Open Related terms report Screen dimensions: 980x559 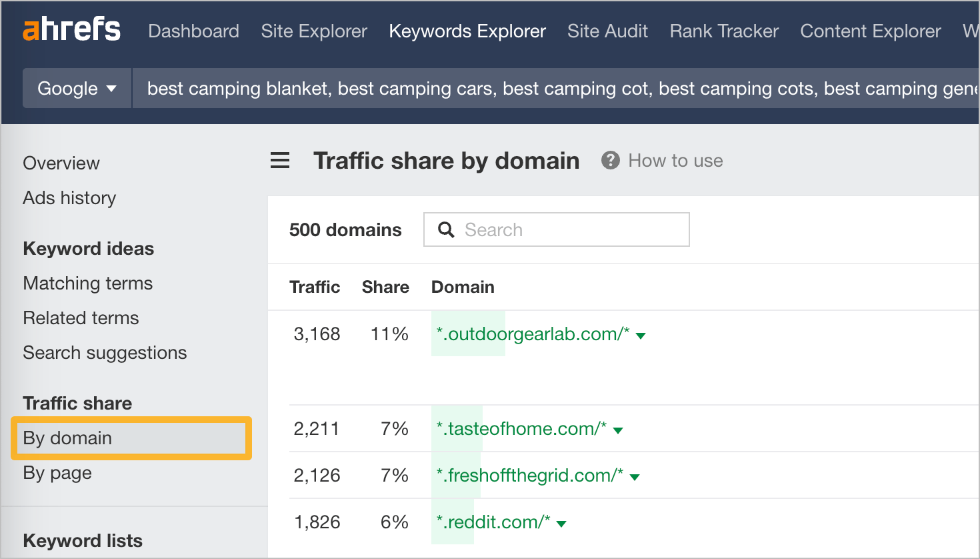click(x=81, y=318)
